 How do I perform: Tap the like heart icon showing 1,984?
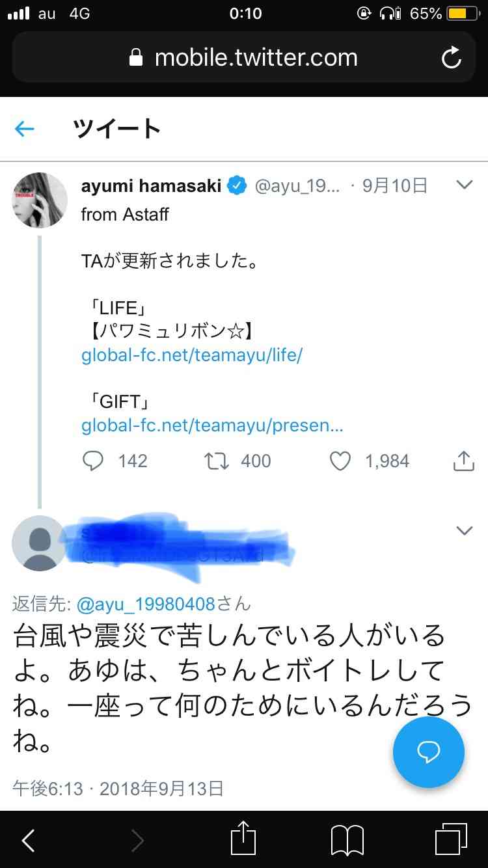[340, 461]
